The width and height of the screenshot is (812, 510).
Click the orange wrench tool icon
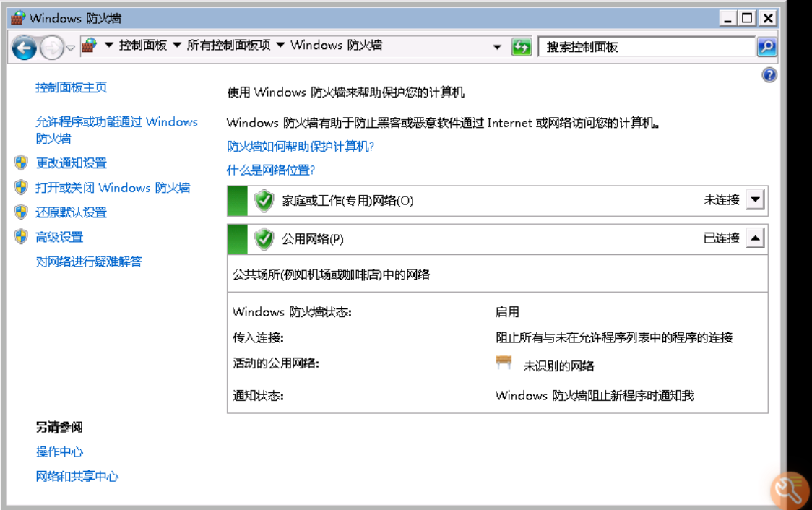[790, 490]
